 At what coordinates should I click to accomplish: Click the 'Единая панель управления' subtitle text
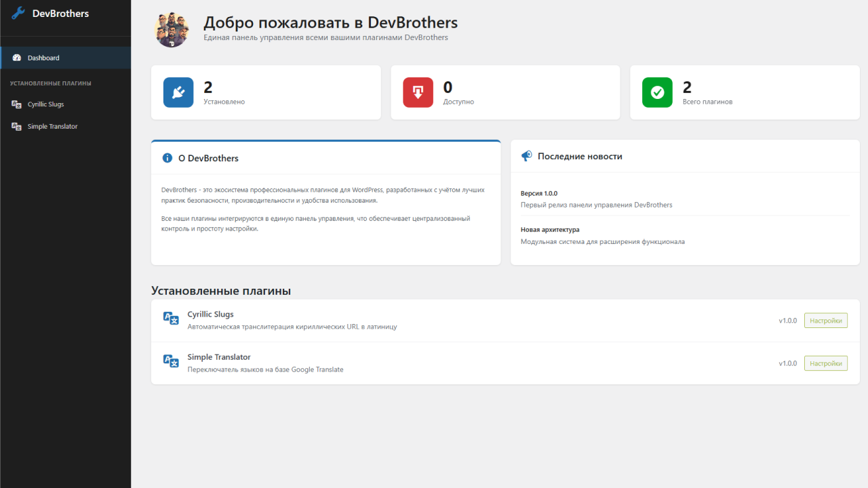coord(326,38)
